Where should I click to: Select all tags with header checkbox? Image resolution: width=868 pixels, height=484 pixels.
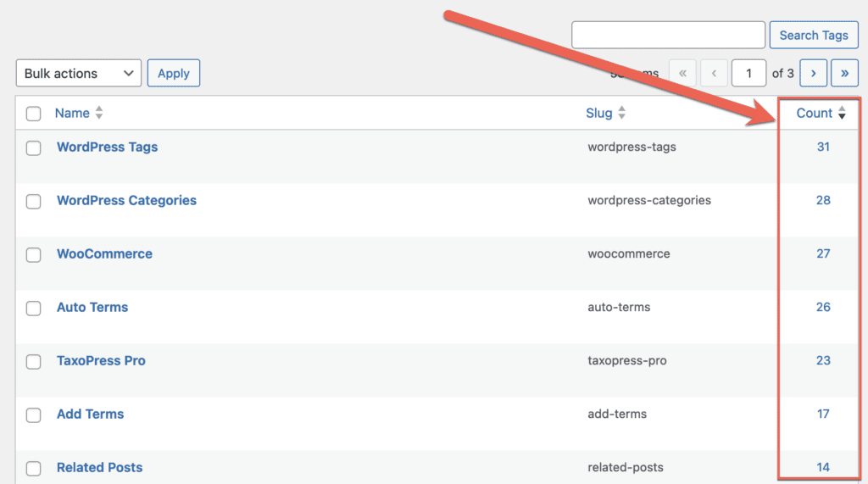tap(33, 114)
